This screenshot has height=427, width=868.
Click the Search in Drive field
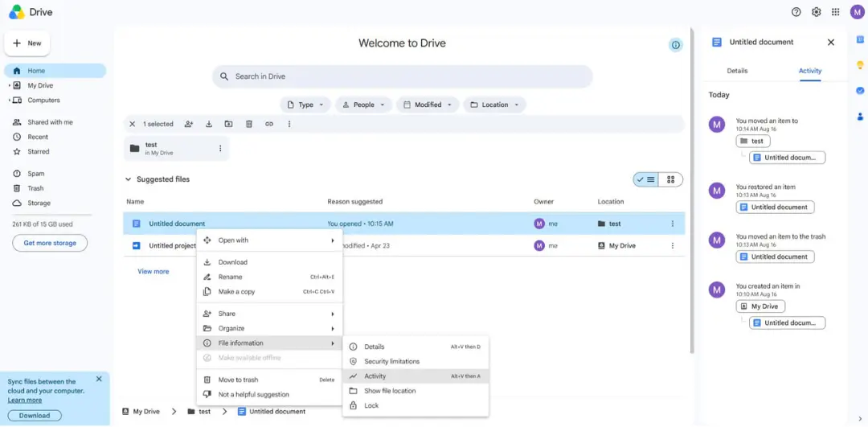pyautogui.click(x=403, y=76)
